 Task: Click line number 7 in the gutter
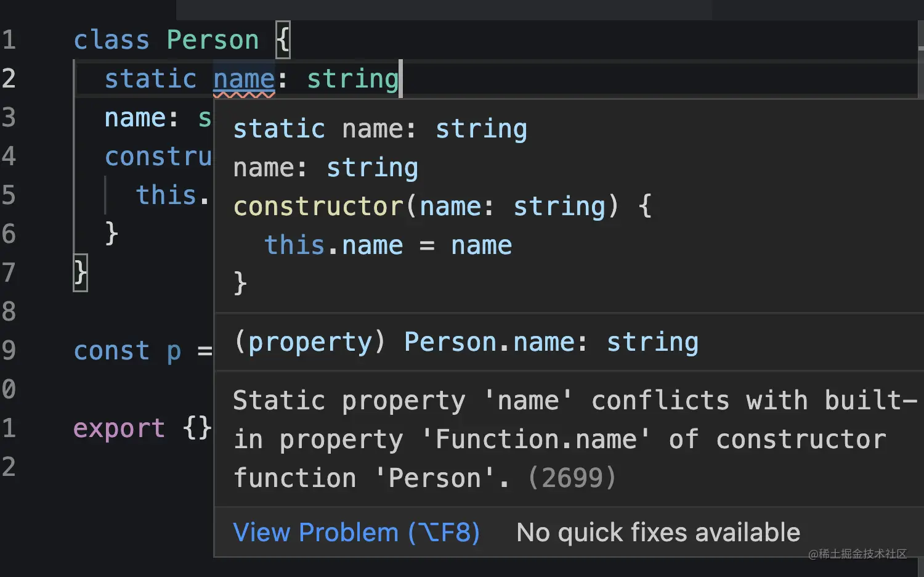coord(9,272)
